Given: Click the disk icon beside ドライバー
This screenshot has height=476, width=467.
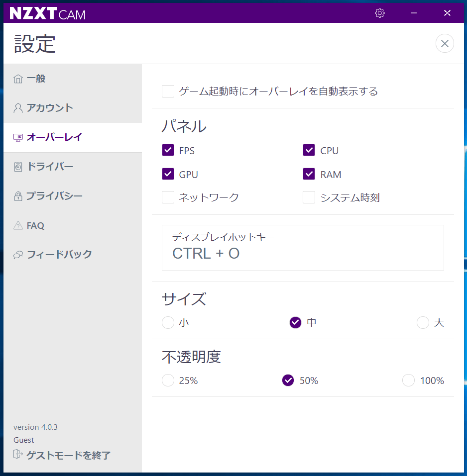Looking at the screenshot, I should tap(18, 167).
